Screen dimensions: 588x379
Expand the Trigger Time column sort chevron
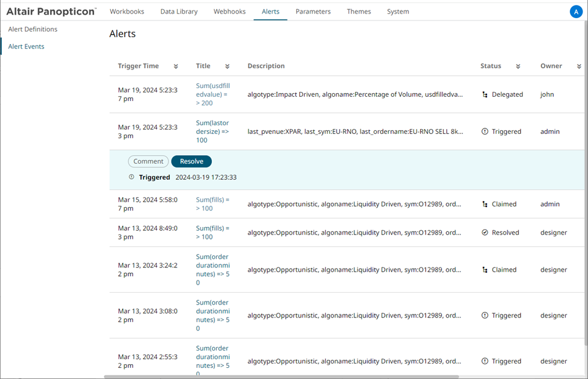coord(176,66)
